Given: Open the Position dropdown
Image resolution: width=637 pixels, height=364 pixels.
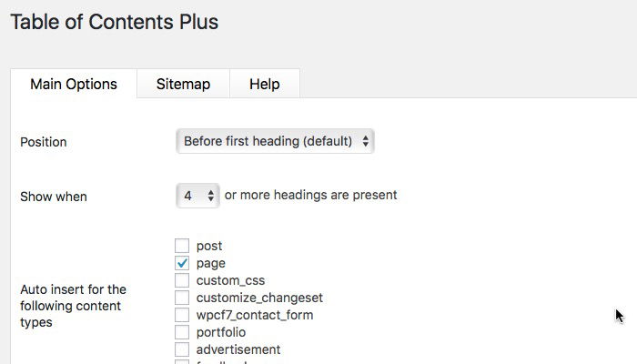Looking at the screenshot, I should (x=275, y=142).
